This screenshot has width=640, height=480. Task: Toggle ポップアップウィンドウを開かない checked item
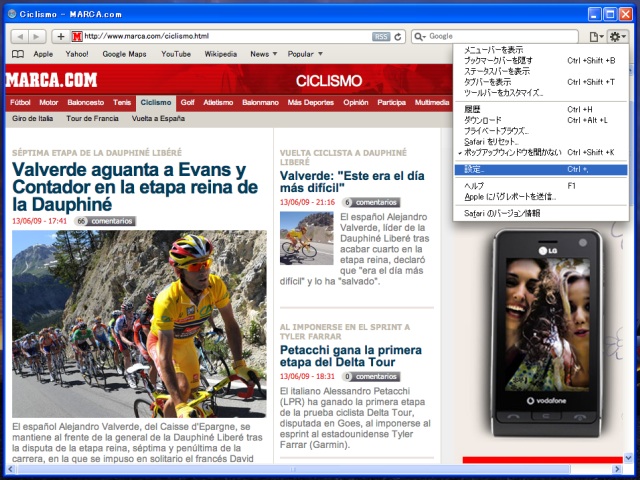(x=541, y=152)
